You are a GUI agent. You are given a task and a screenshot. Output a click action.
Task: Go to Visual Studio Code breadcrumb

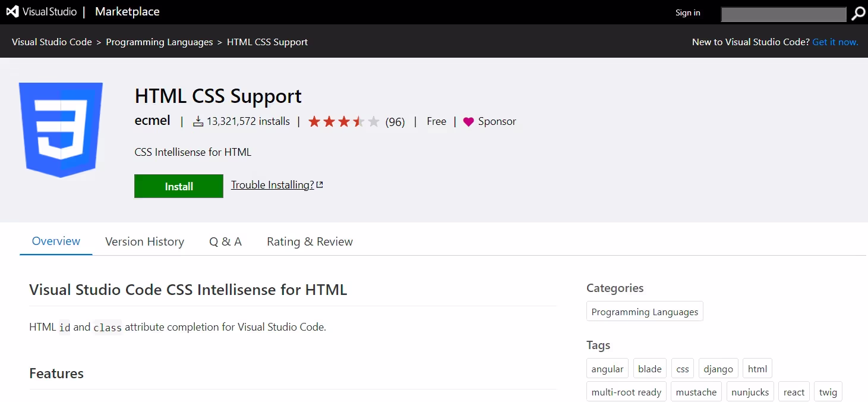pyautogui.click(x=52, y=42)
